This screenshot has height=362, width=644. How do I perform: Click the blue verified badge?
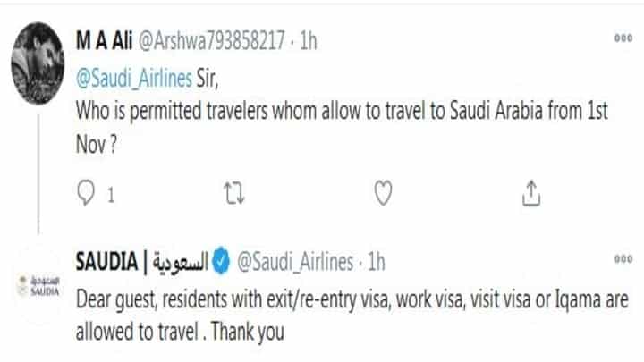[221, 262]
